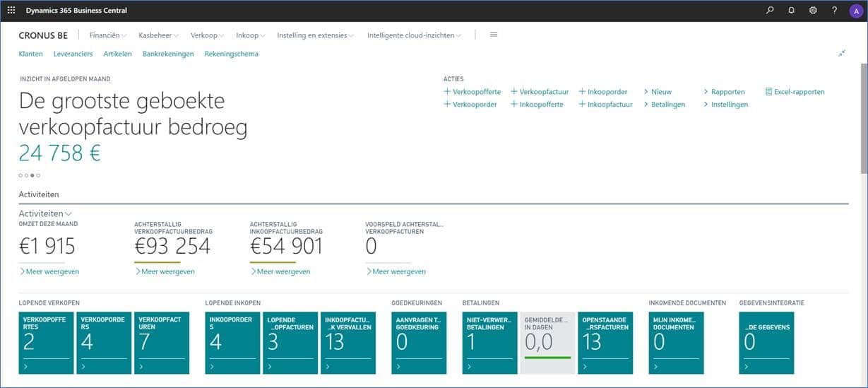Screen dimensions: 868x388
Task: Create a new Verkoopofferte
Action: click(x=472, y=92)
